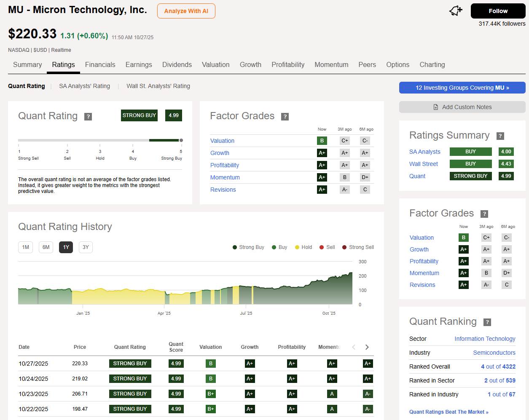Click the sidebar Factor Grades help icon
Viewport: 529px width, 420px height.
(485, 214)
